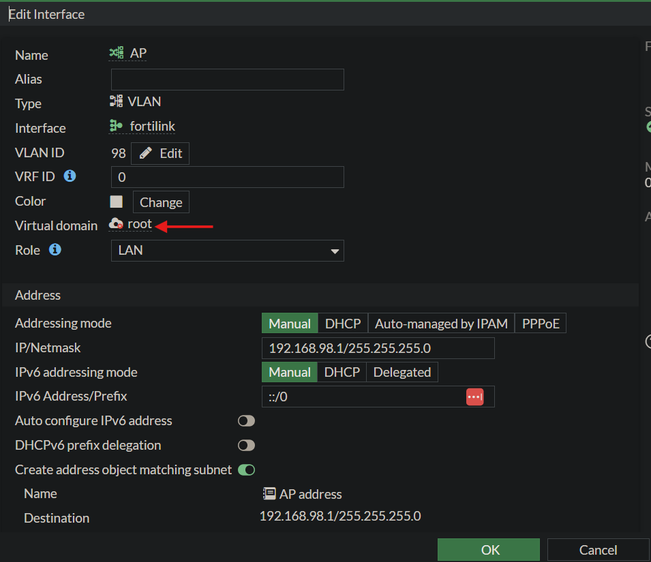Click the VLAN type icon
Image resolution: width=651 pixels, height=562 pixels.
pos(116,101)
